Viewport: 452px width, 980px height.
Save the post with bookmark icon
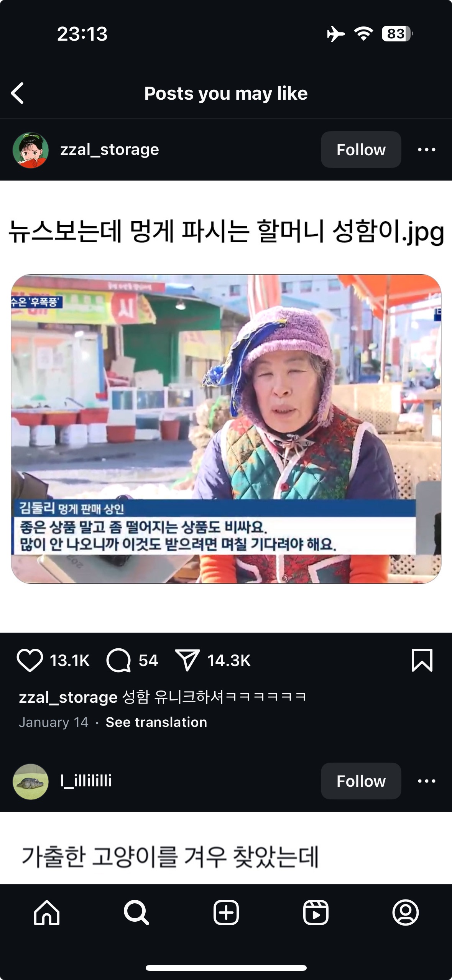click(422, 660)
